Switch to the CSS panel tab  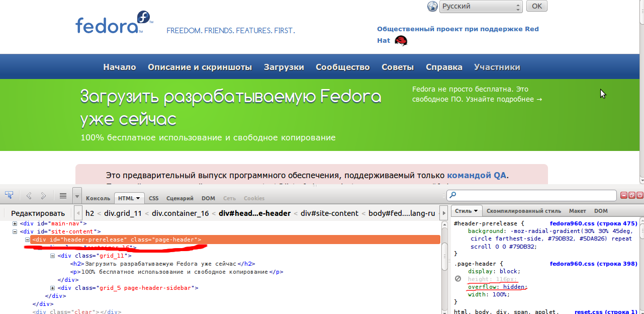[154, 198]
